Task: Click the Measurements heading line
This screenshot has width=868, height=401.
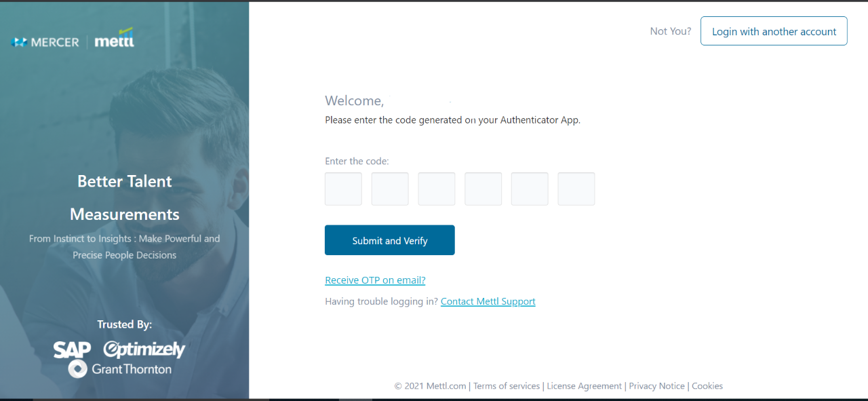Action: coord(125,214)
